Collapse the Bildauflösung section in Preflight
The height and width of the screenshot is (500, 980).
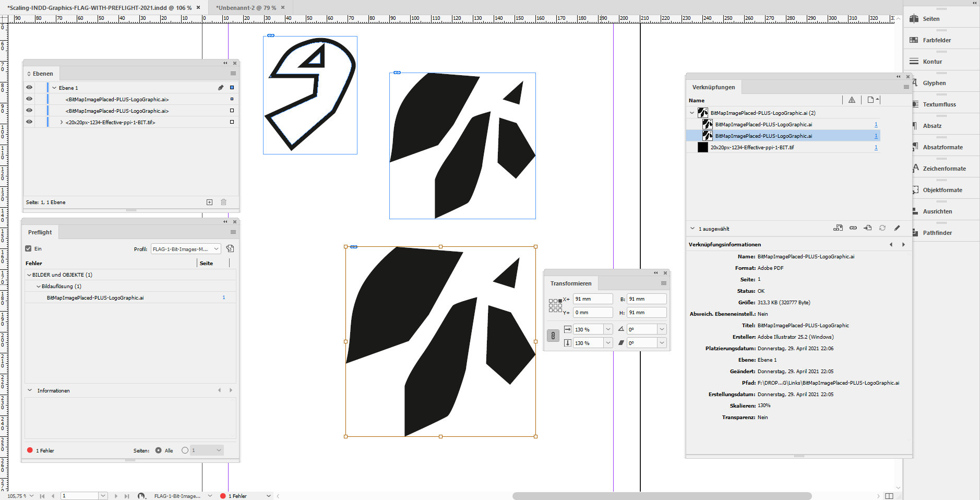click(39, 286)
